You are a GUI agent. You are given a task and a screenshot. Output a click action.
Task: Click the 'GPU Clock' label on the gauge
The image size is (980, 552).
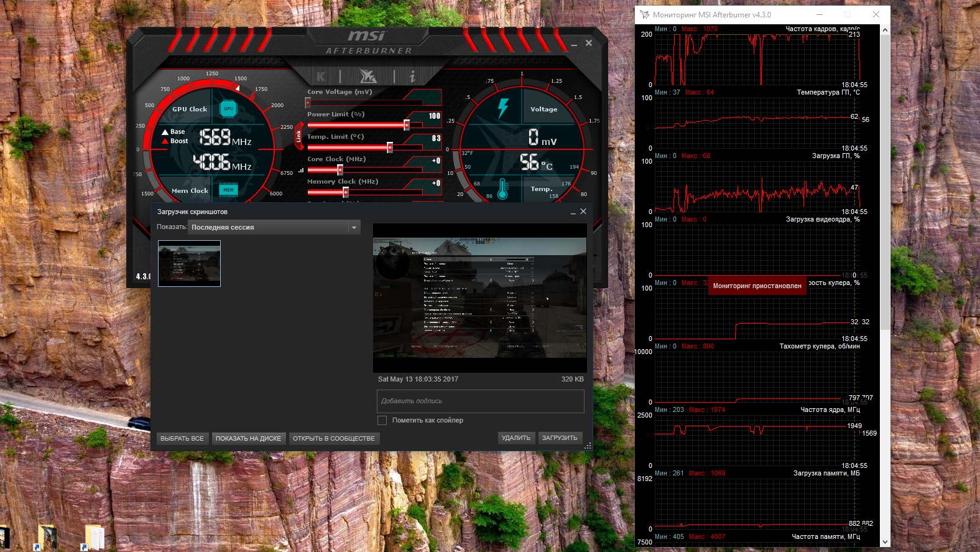(x=190, y=109)
